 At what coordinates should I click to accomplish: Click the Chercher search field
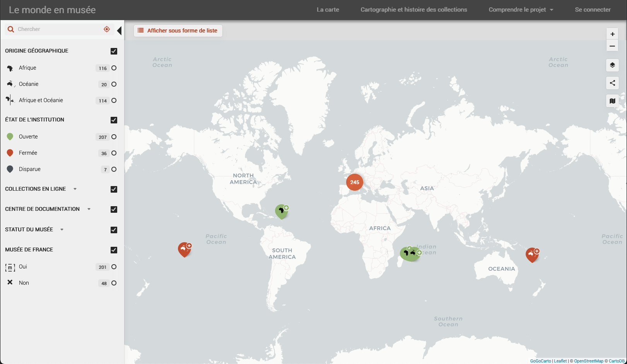point(58,29)
